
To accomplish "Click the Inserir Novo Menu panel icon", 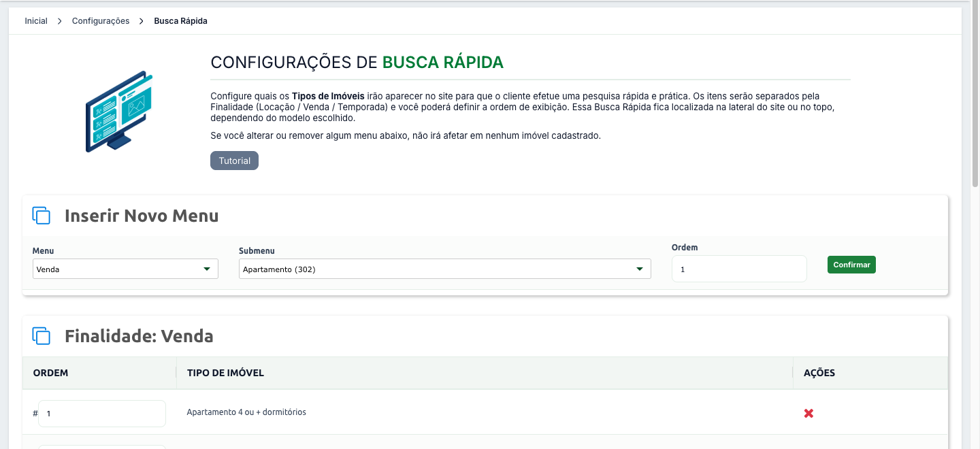I will (x=42, y=216).
